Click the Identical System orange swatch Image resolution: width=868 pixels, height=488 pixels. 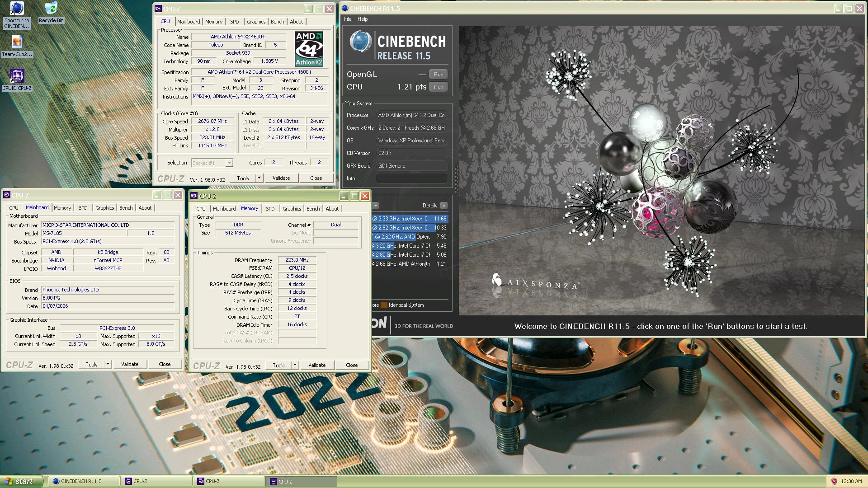[384, 305]
